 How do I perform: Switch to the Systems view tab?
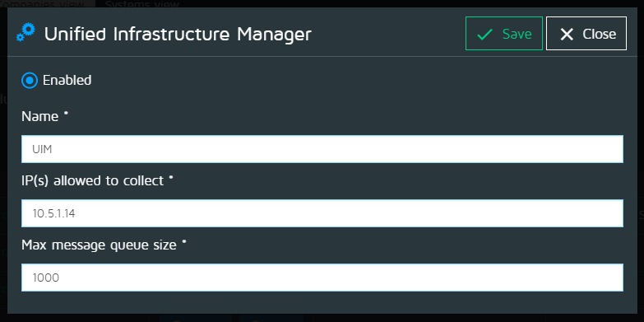[142, 4]
